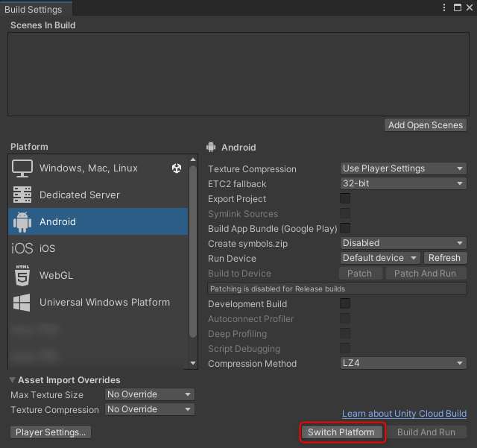Click the Max Texture Size label
Image resolution: width=477 pixels, height=448 pixels.
(47, 395)
